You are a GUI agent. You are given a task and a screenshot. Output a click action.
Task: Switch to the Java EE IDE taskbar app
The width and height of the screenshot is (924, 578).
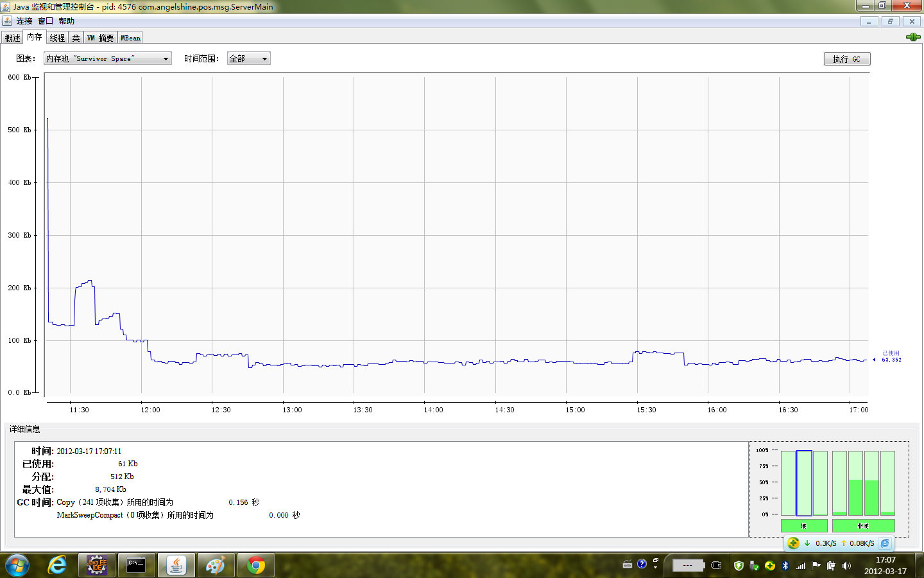[x=97, y=565]
